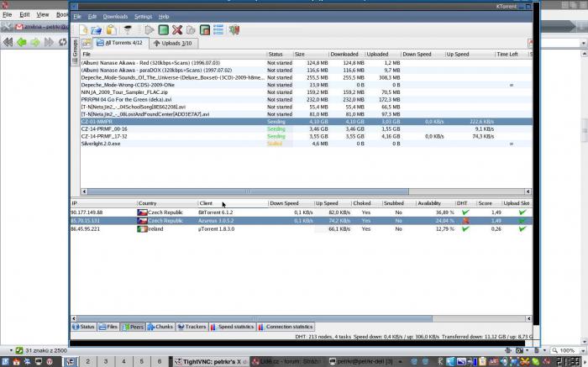Click the peers list scroll-left arrow
Image resolution: width=588 pixels, height=367 pixels.
[74, 318]
